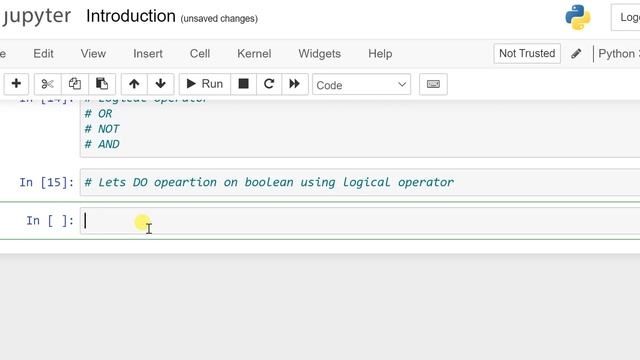
Task: Move selected cell up arrow
Action: click(134, 84)
